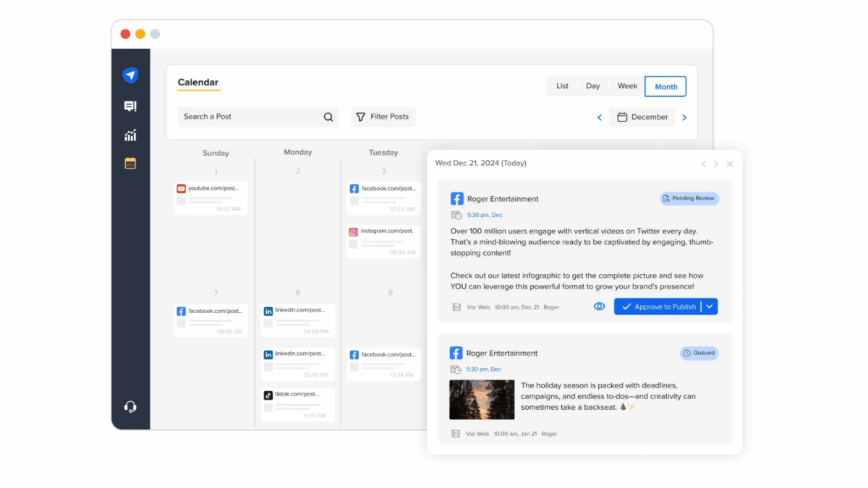Open Tuesday facebook.com post at 10:22 AM
Viewport: 868px width, 488px height.
383,198
